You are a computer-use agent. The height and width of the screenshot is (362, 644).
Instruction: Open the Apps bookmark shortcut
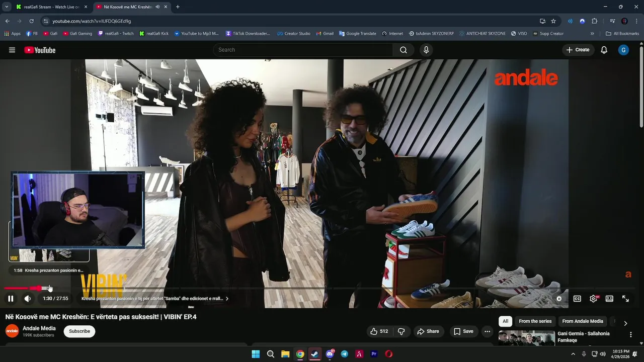pos(12,34)
